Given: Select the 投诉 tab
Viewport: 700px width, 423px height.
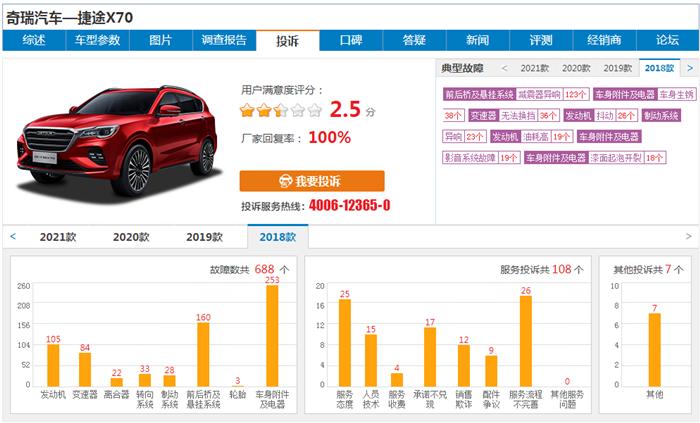Looking at the screenshot, I should point(288,41).
